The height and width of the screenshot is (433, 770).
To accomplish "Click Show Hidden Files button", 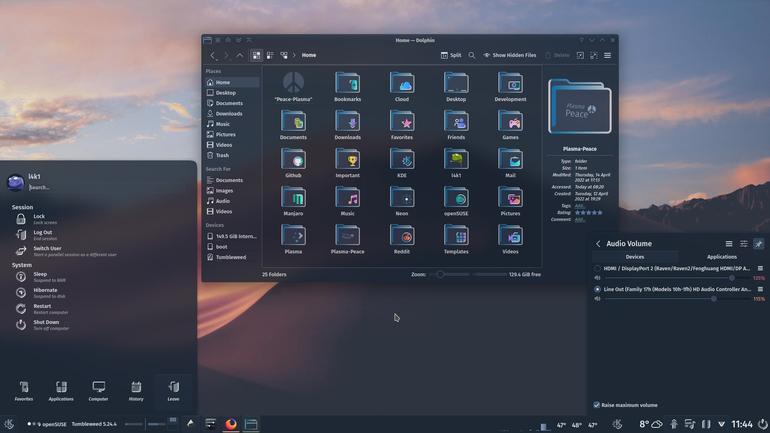I will (x=509, y=55).
